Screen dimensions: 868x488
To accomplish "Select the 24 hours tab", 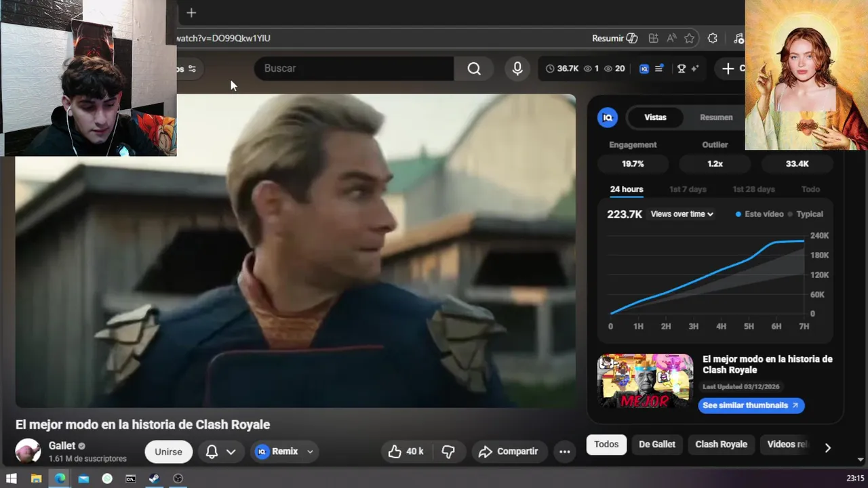I will [x=627, y=190].
